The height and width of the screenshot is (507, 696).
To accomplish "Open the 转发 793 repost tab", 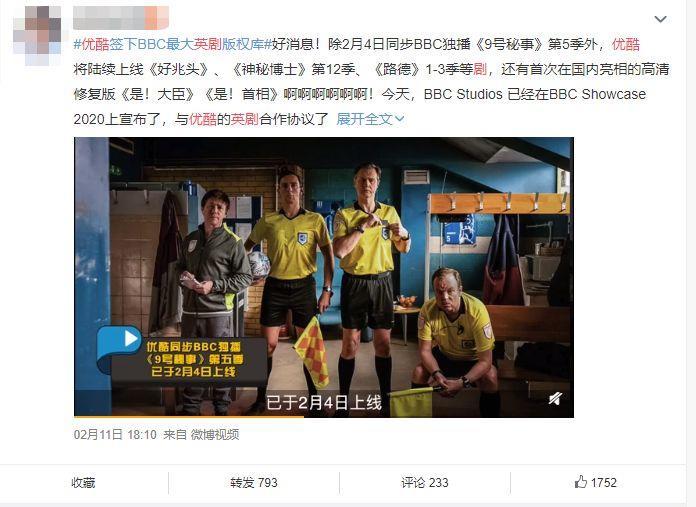I will click(x=253, y=483).
